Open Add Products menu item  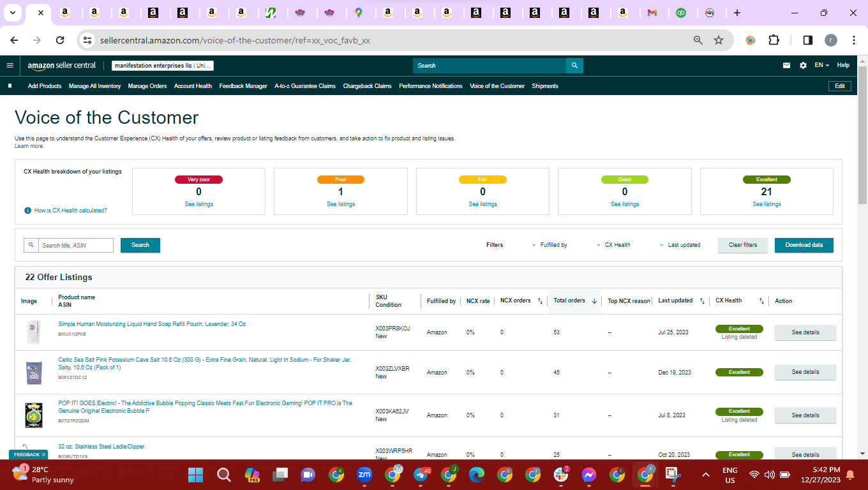pyautogui.click(x=45, y=86)
